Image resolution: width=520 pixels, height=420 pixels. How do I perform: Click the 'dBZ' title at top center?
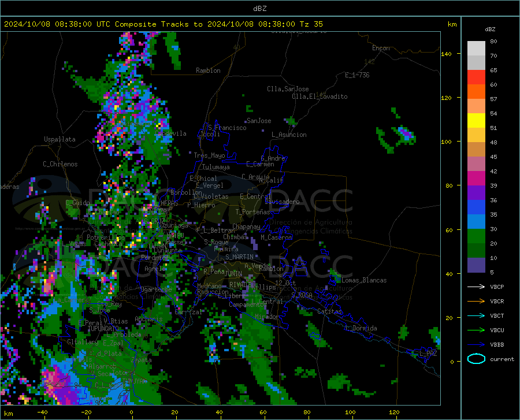[x=259, y=9]
